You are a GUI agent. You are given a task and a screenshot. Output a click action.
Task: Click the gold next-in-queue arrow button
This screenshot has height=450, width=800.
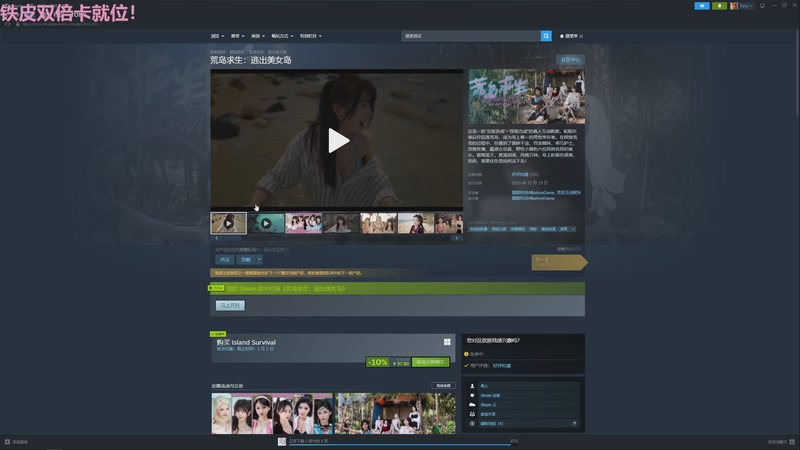pos(559,262)
